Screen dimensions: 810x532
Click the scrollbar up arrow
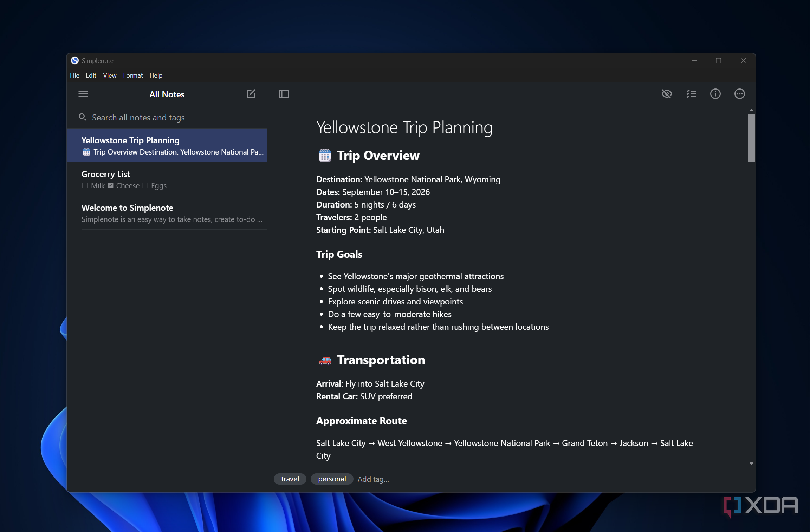[x=751, y=110]
